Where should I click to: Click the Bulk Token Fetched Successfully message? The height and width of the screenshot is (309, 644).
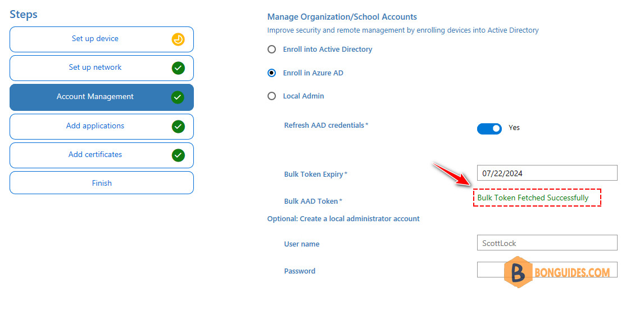[533, 198]
